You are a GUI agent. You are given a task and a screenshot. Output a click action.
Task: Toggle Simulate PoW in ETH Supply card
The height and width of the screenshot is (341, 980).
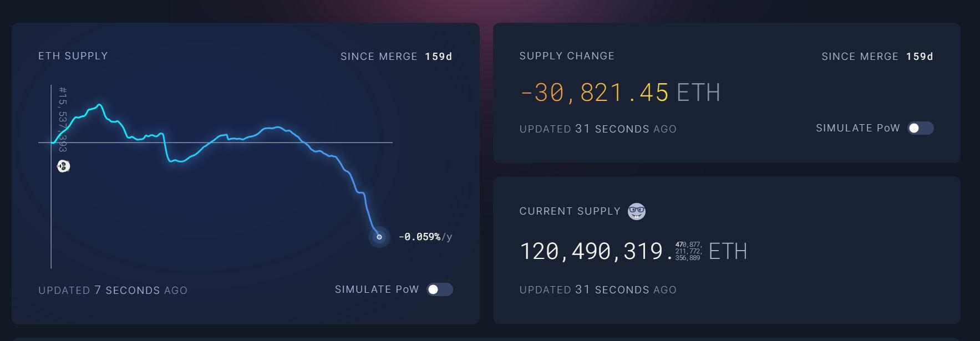(x=439, y=289)
